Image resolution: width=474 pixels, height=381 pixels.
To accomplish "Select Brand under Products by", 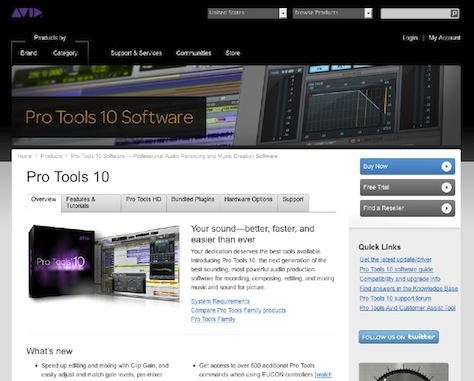I will (29, 53).
